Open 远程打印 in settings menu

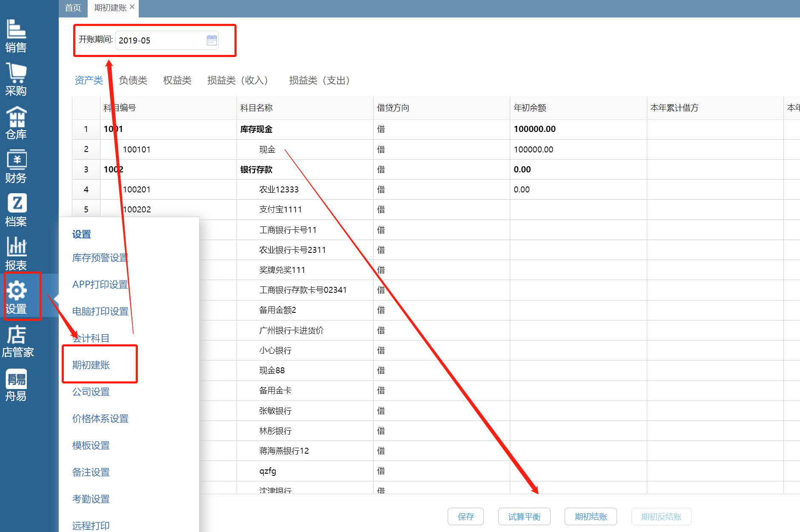tap(91, 526)
